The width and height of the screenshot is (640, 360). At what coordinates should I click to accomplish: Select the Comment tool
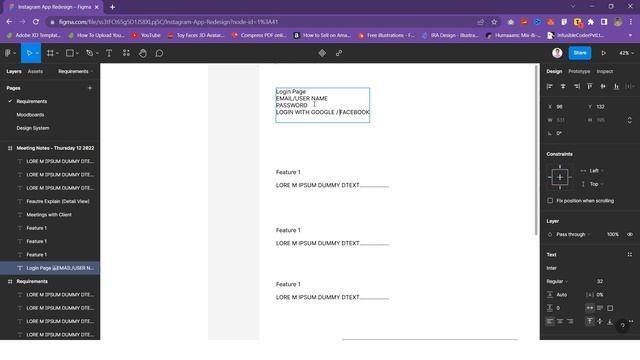pyautogui.click(x=159, y=53)
